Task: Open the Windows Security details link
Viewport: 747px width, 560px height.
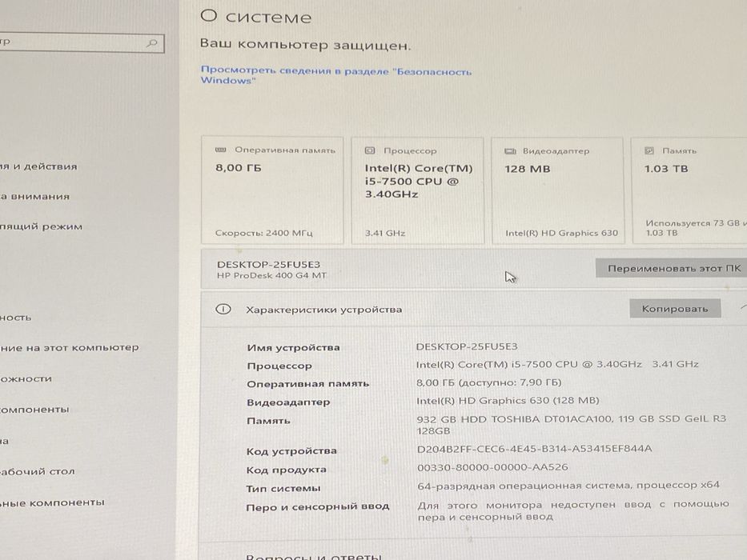Action: 335,75
